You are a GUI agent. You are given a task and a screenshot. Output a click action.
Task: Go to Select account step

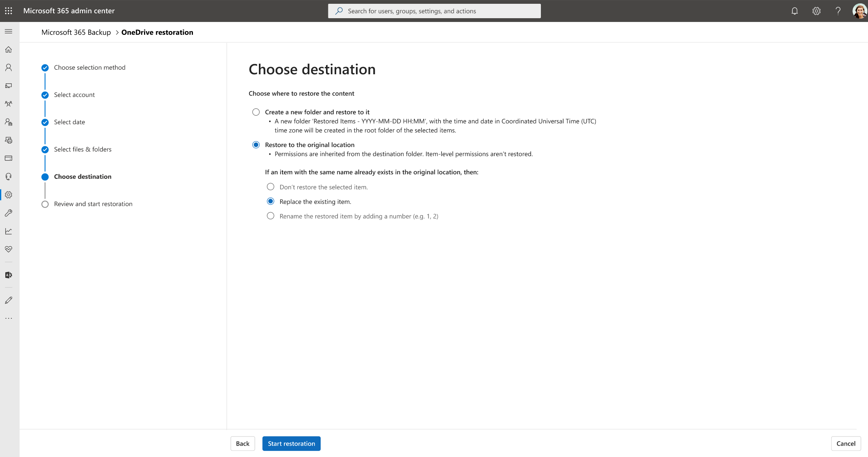click(74, 95)
